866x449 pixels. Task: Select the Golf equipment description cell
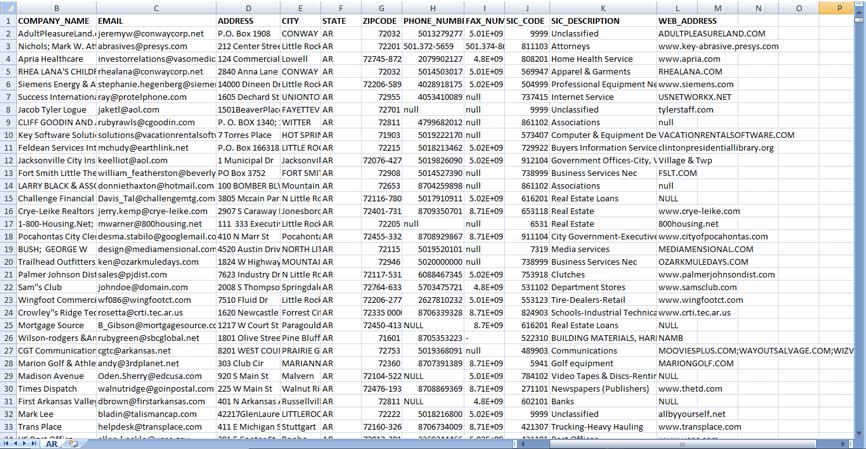(x=603, y=364)
